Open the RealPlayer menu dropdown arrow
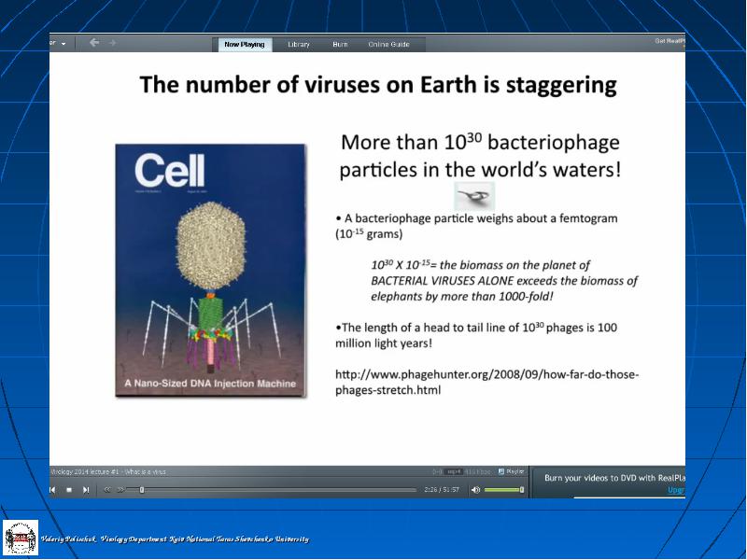The height and width of the screenshot is (560, 747). point(63,44)
